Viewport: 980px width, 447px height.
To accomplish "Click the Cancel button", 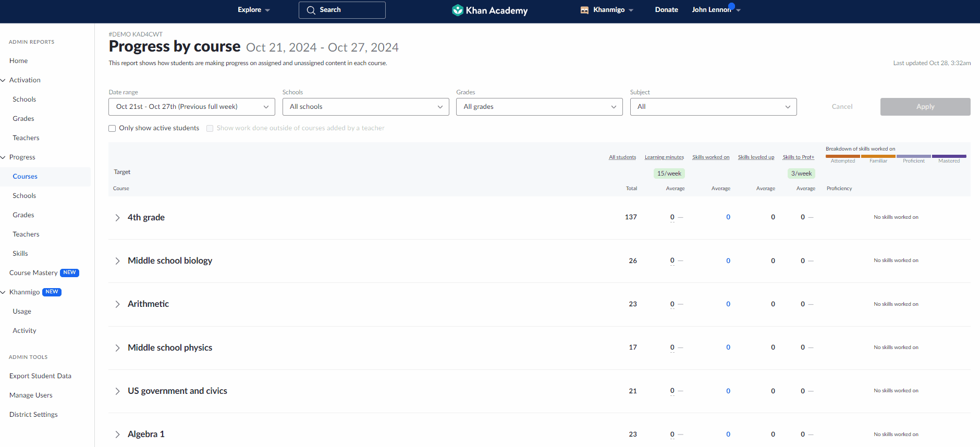I will pyautogui.click(x=842, y=107).
